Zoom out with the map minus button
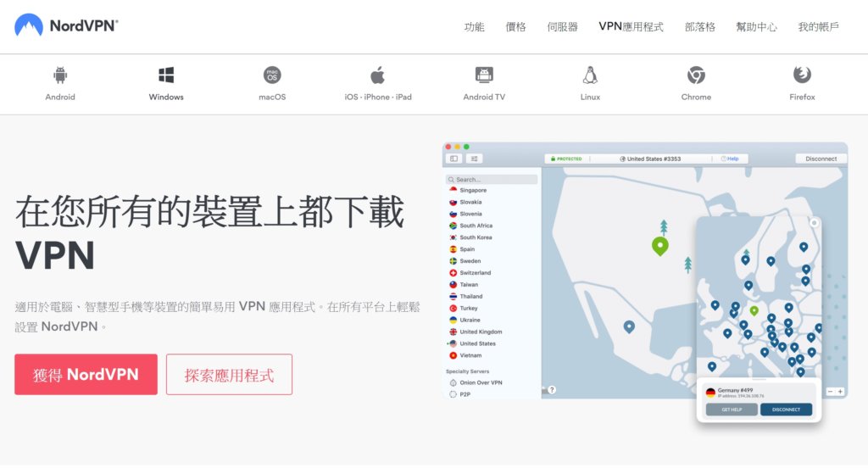This screenshot has height=474, width=868. pyautogui.click(x=831, y=392)
